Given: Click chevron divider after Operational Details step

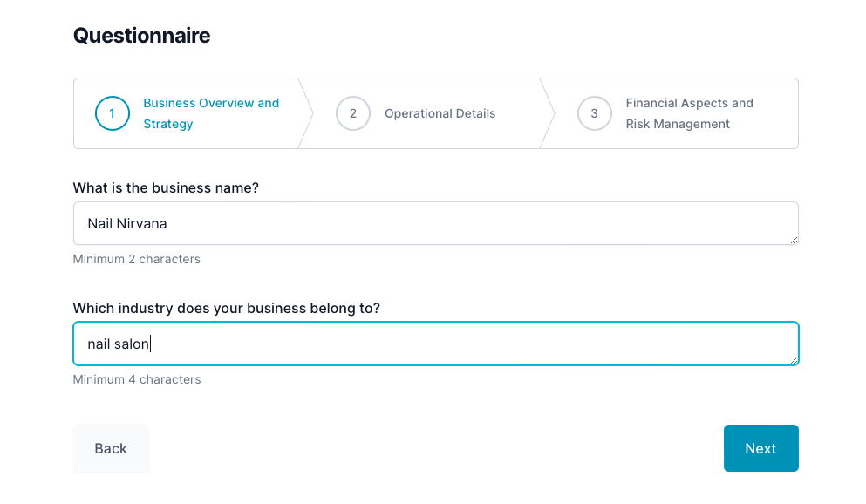Looking at the screenshot, I should (547, 113).
